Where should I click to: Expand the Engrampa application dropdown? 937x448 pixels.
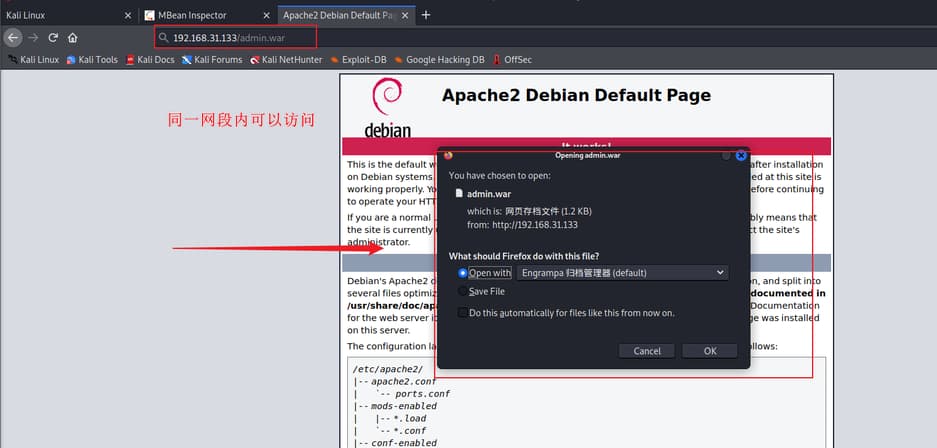pos(622,273)
